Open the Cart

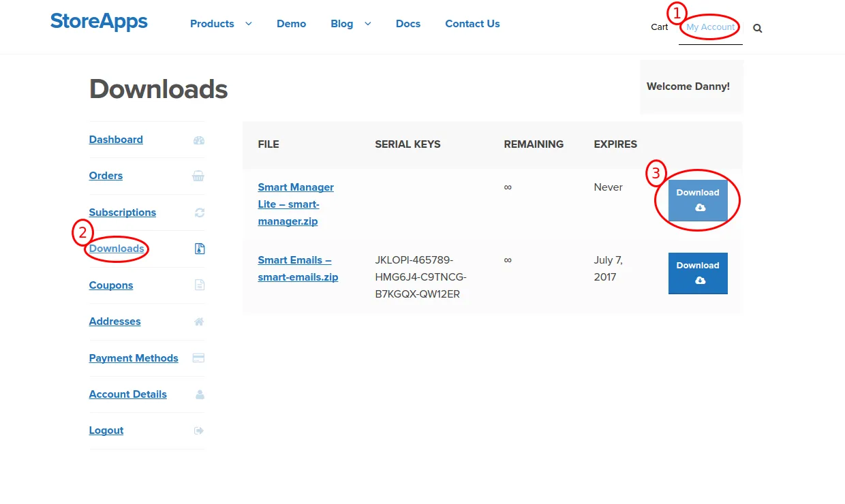point(660,27)
